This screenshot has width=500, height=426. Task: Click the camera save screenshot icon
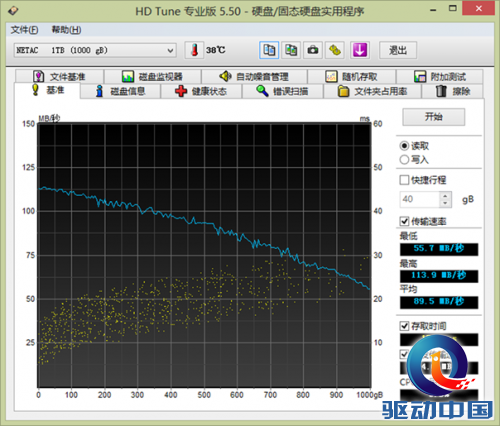[313, 50]
